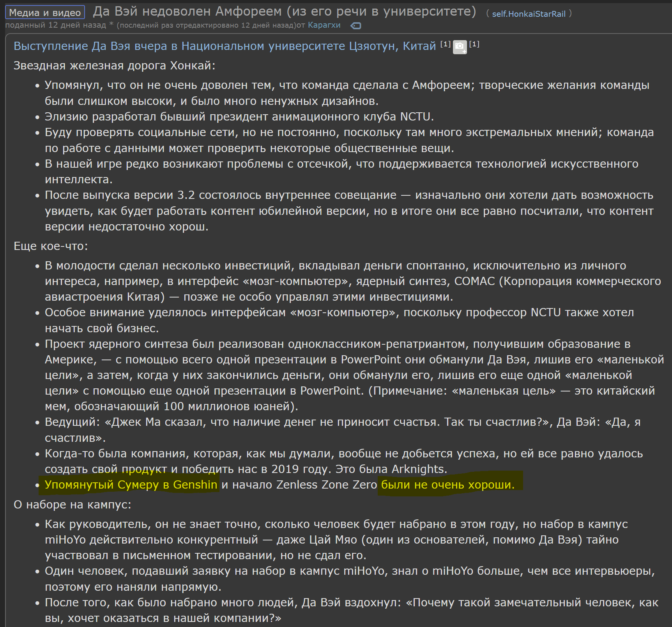Click the 'Медиа и видео' flair tag
The height and width of the screenshot is (627, 672).
pyautogui.click(x=45, y=12)
